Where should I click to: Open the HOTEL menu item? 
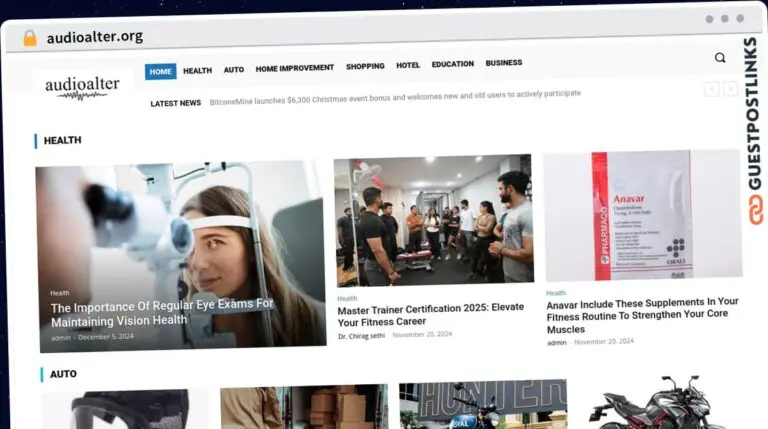pyautogui.click(x=408, y=65)
